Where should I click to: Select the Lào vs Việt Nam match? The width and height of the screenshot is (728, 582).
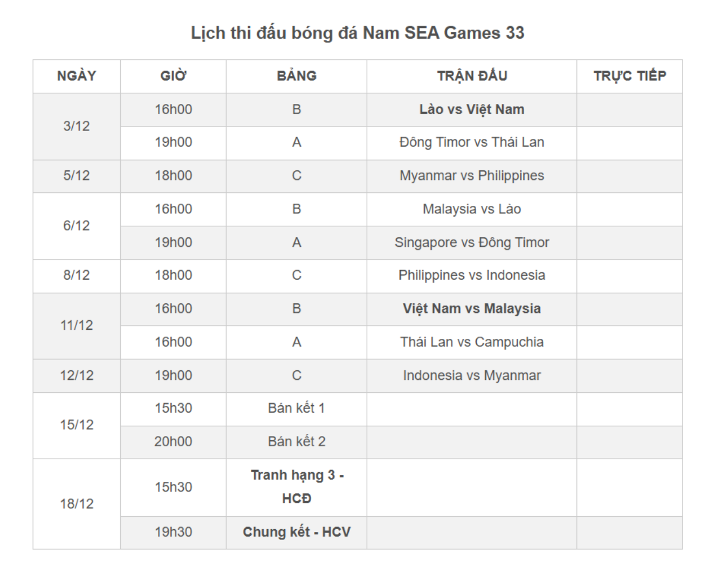coord(472,109)
